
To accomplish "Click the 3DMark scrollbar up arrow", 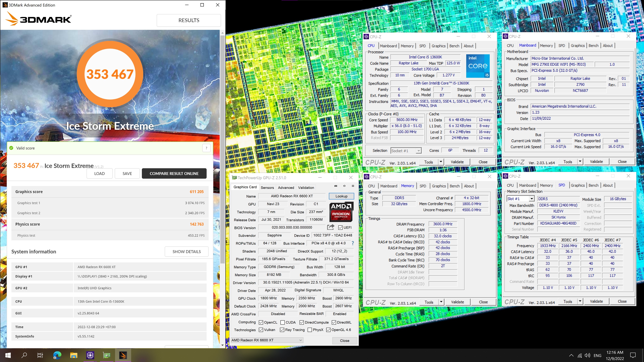I will pos(222,33).
